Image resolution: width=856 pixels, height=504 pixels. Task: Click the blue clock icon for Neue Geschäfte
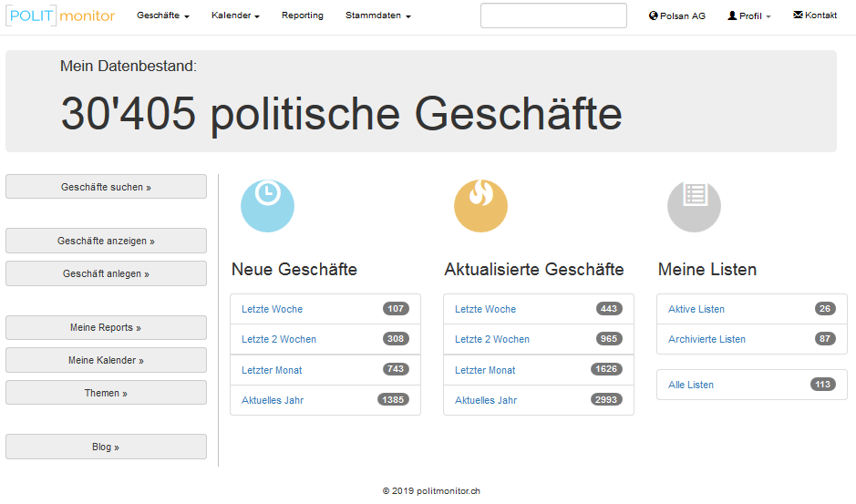click(x=267, y=206)
